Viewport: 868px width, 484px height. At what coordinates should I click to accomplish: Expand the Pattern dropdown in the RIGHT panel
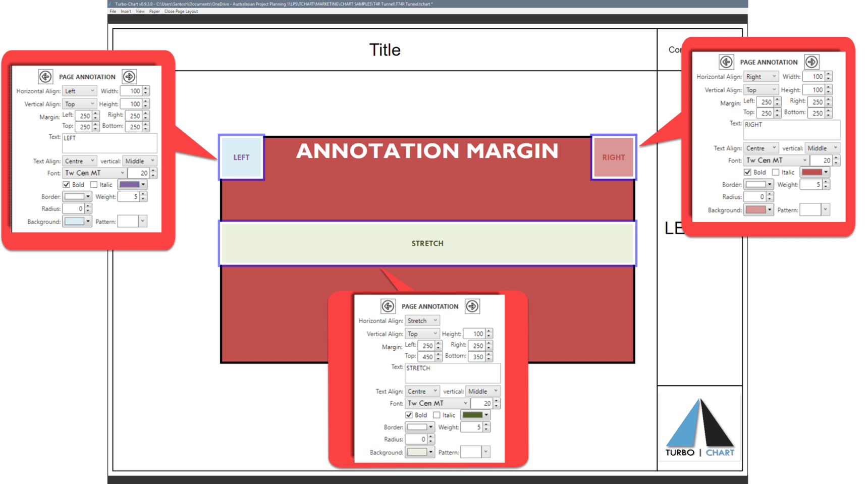(x=825, y=209)
